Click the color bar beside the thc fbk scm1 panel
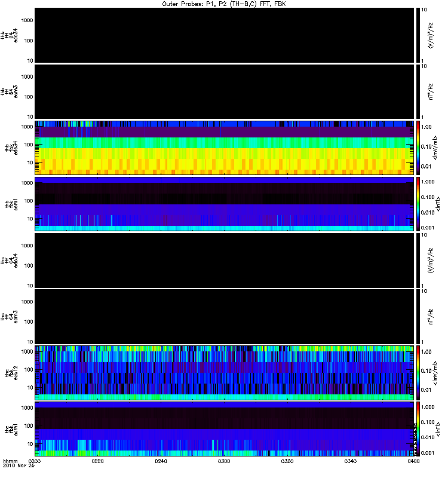448x478 pixels. point(418,429)
